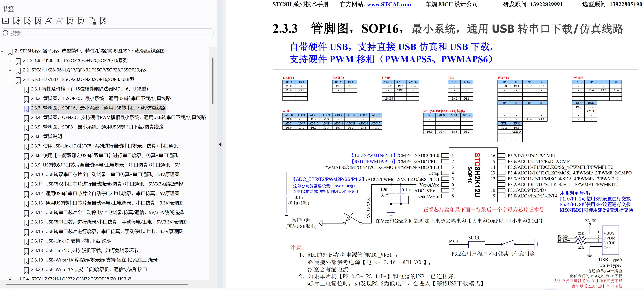This screenshot has height=290, width=644.
Task: Open the www.STCAI.com website link
Action: click(x=389, y=5)
